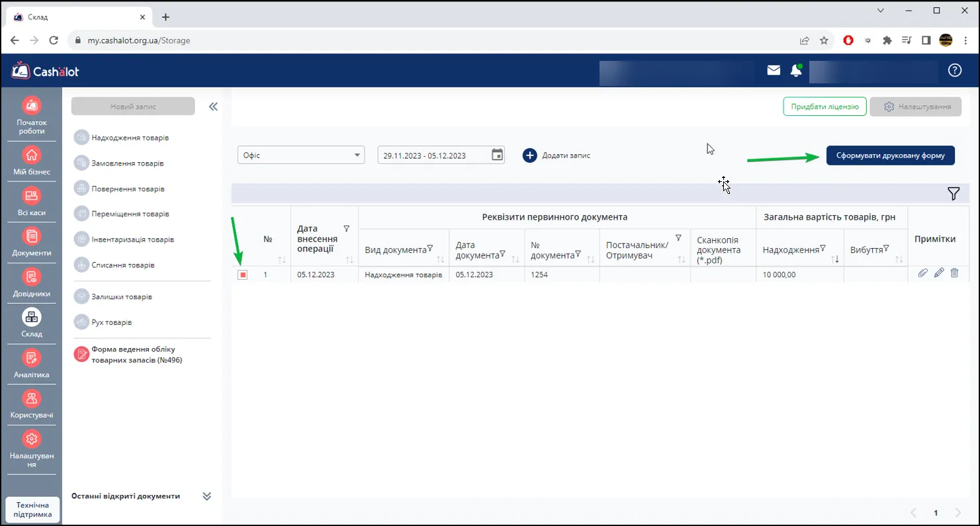Open Повернення товарів menu item

point(119,189)
